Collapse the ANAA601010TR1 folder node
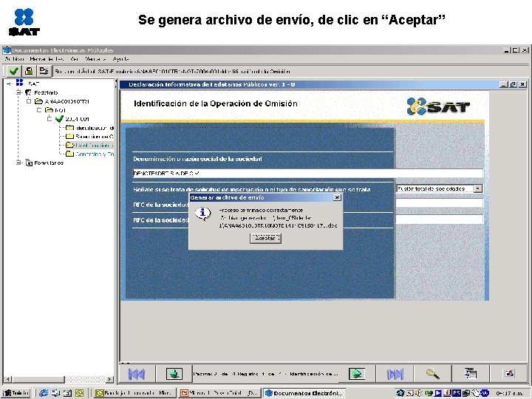 [29, 101]
